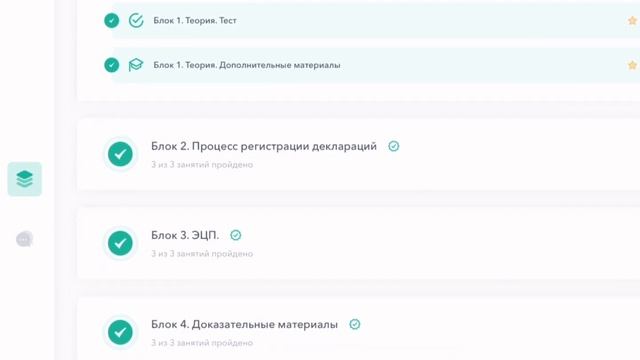Click '3 из 3 занятий пройдено' under Блок 3
This screenshot has height=360, width=640.
click(x=202, y=253)
